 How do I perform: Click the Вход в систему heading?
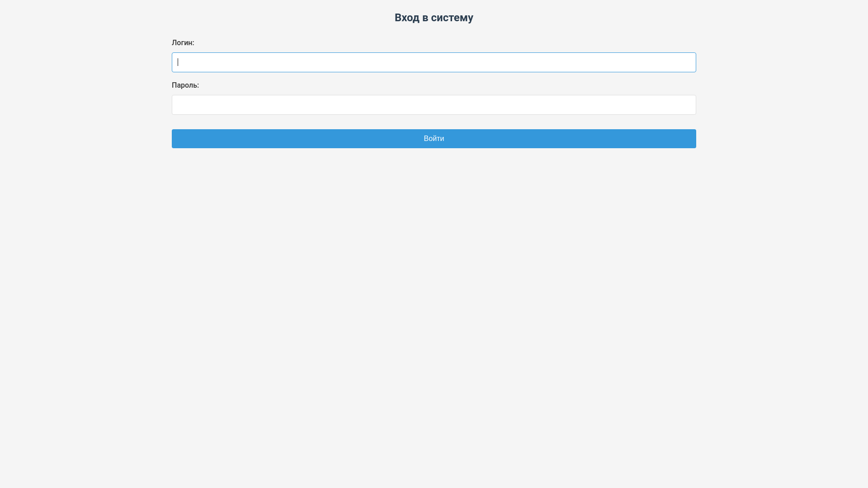(434, 18)
